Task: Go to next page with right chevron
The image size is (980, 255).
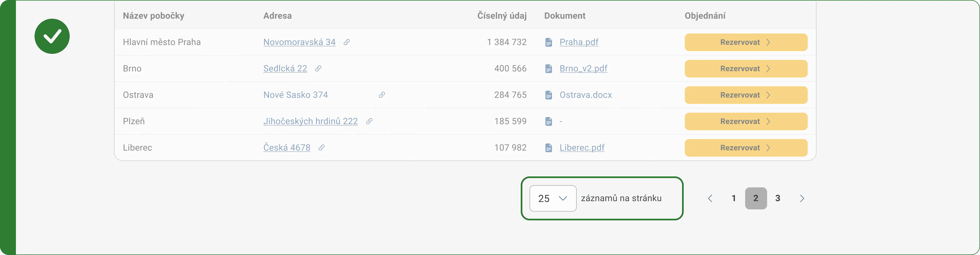Action: pos(802,198)
